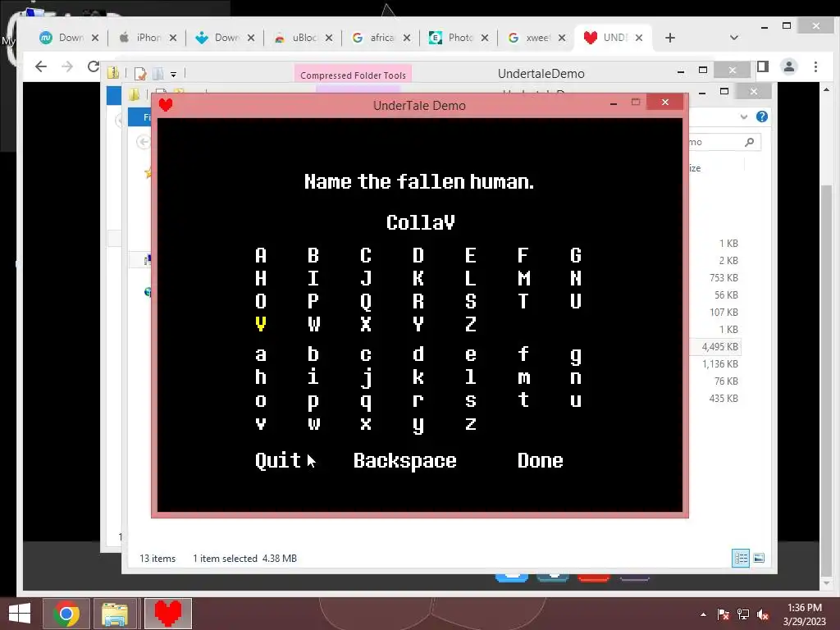
Task: Reload the Chrome page
Action: click(x=94, y=66)
